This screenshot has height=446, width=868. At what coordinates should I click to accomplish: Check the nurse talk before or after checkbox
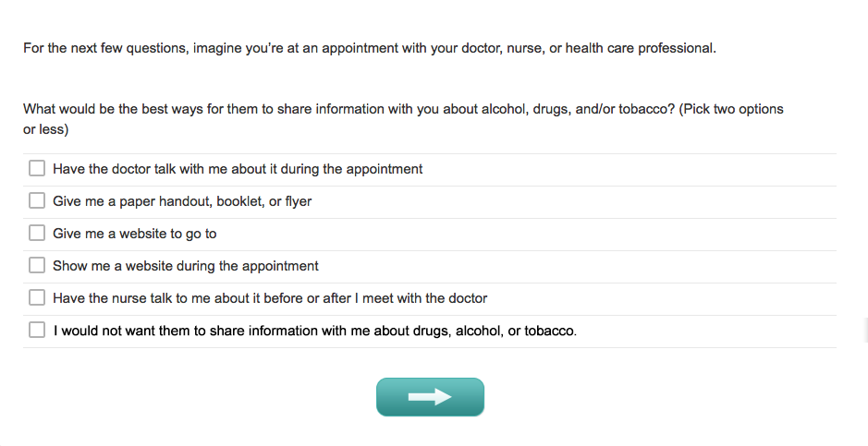(37, 298)
